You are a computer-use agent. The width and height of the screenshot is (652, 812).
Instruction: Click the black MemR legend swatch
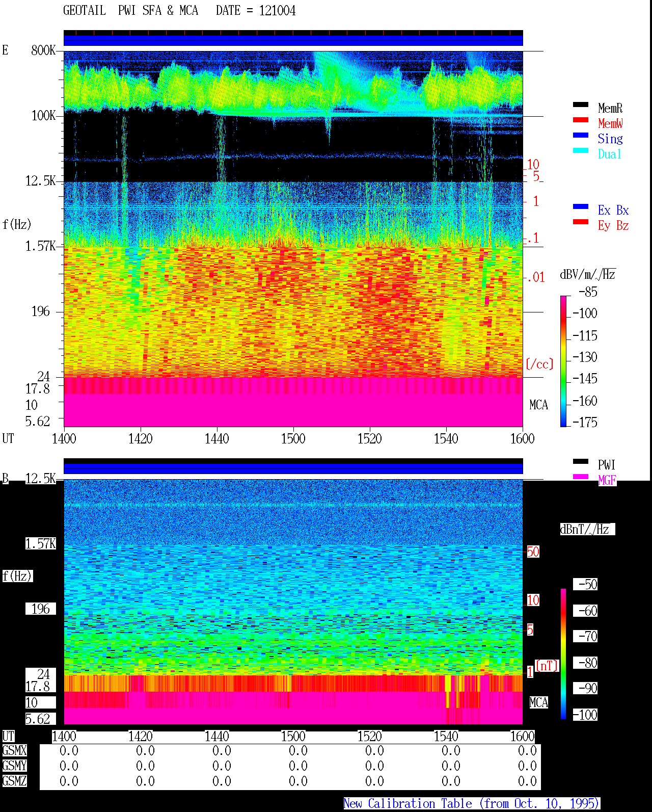(x=581, y=104)
